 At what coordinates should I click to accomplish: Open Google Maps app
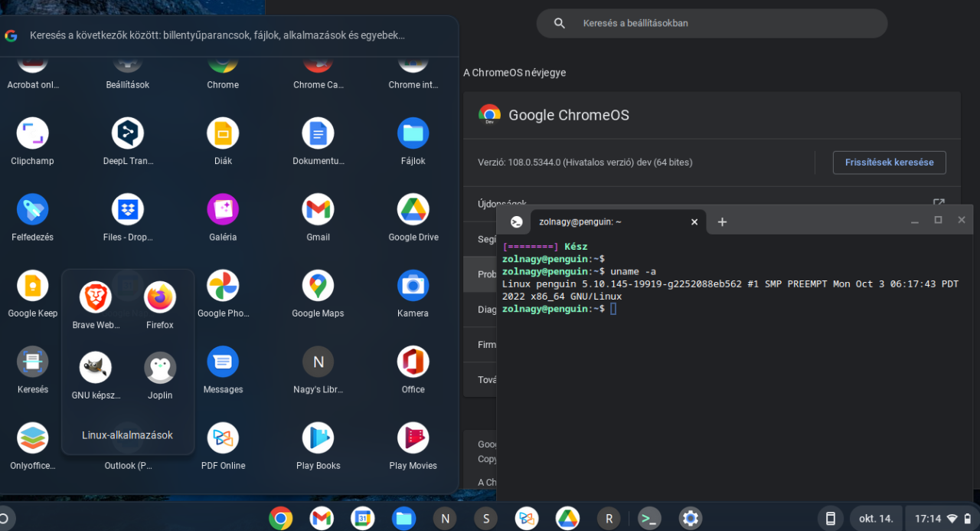(x=318, y=286)
